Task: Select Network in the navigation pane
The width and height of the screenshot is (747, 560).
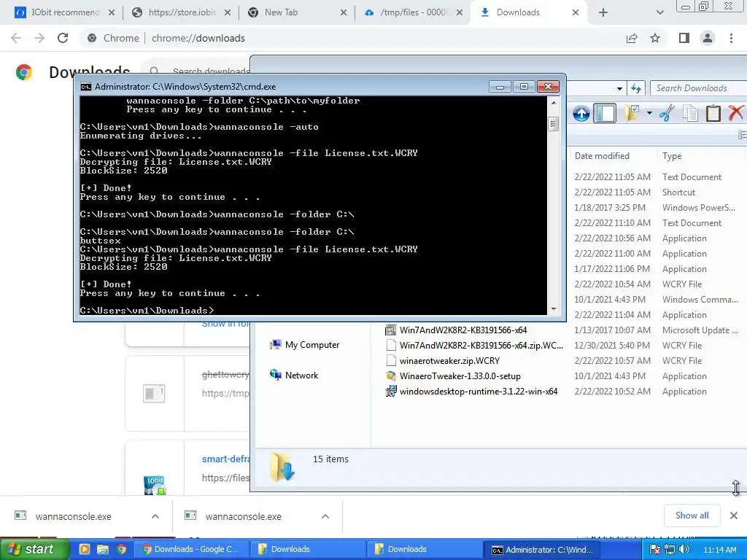Action: [294, 376]
